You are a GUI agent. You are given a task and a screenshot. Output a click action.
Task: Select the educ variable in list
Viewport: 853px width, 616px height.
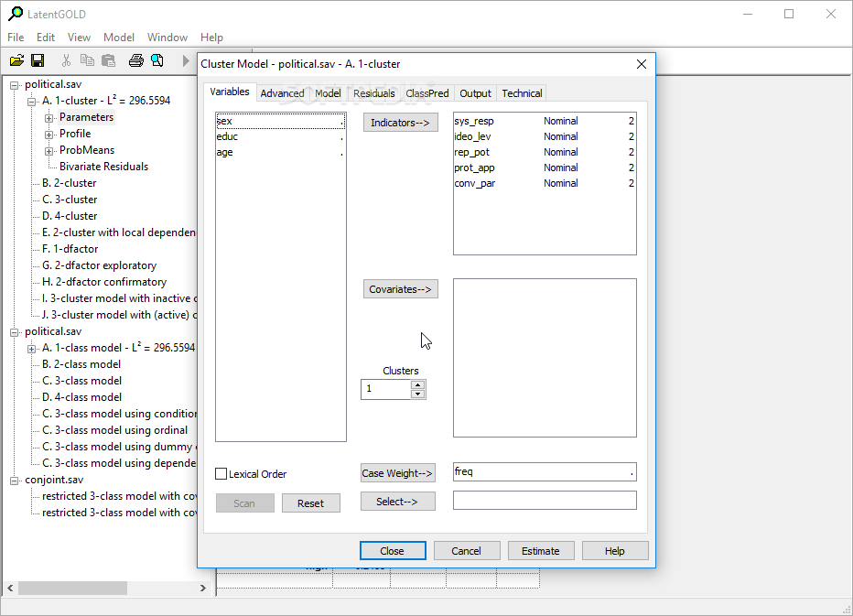coord(280,136)
